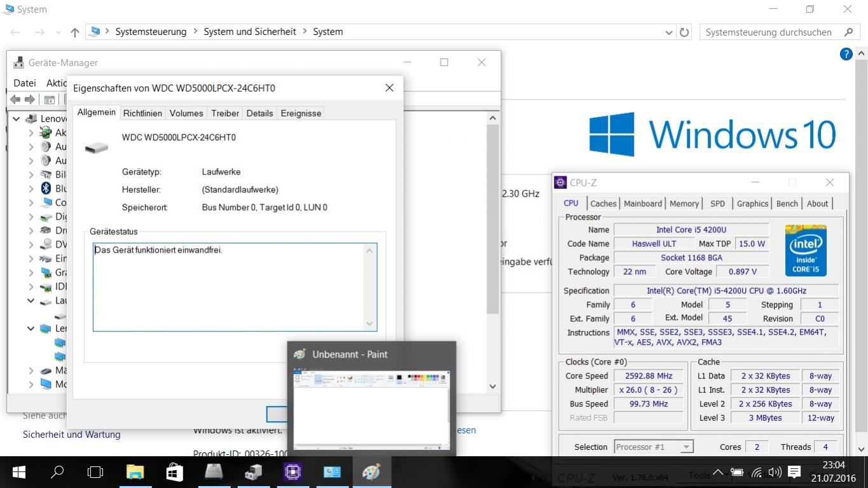Collapse the 'Lau' drives node in device tree
This screenshot has width=868, height=488.
pos(31,300)
